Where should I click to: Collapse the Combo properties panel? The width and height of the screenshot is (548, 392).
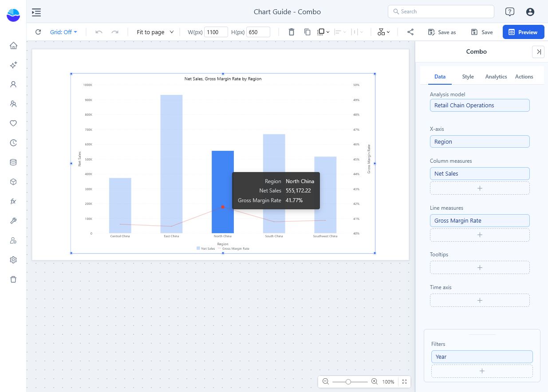[x=538, y=52]
